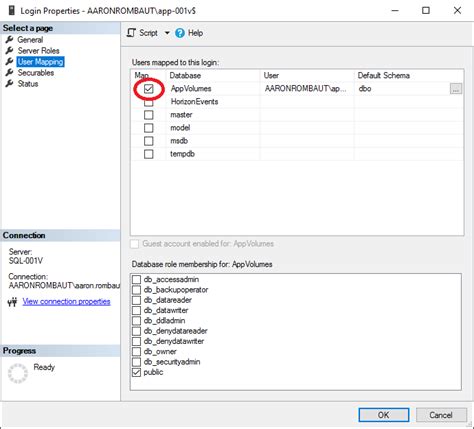This screenshot has width=474, height=429.
Task: Enable the db_datawriter role
Action: coord(136,310)
